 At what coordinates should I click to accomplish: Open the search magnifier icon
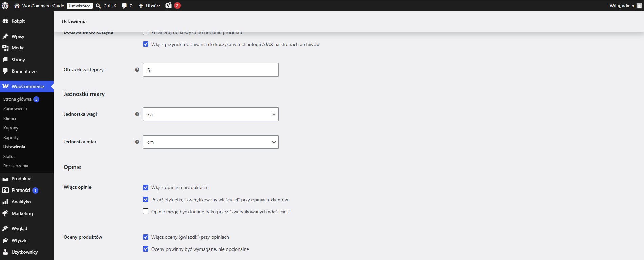tap(98, 6)
